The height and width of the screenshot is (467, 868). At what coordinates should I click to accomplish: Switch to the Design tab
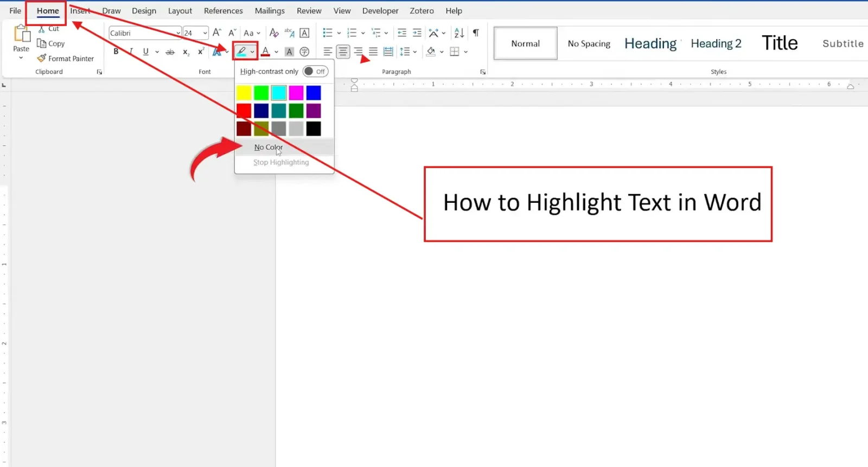144,10
